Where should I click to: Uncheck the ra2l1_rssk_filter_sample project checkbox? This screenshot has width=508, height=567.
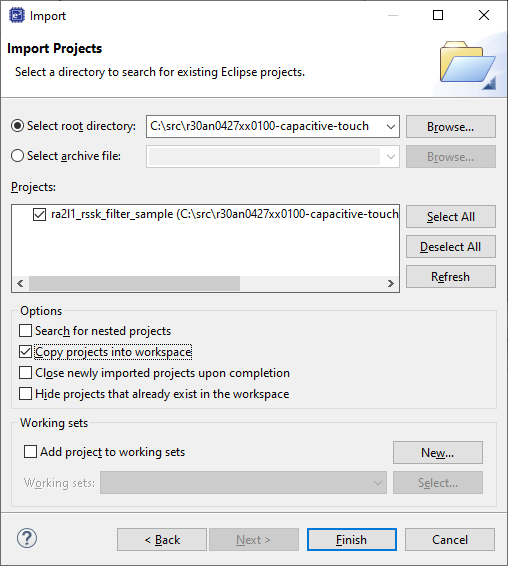tap(39, 214)
